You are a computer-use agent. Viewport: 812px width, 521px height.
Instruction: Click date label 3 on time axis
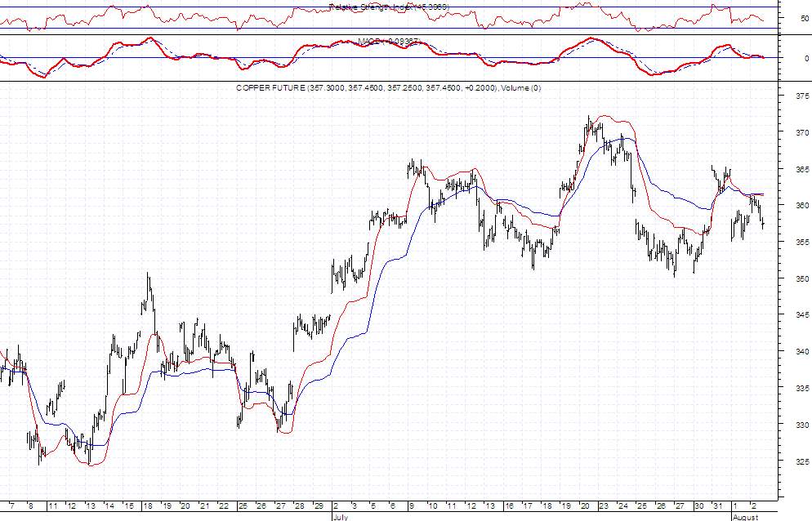[355, 506]
